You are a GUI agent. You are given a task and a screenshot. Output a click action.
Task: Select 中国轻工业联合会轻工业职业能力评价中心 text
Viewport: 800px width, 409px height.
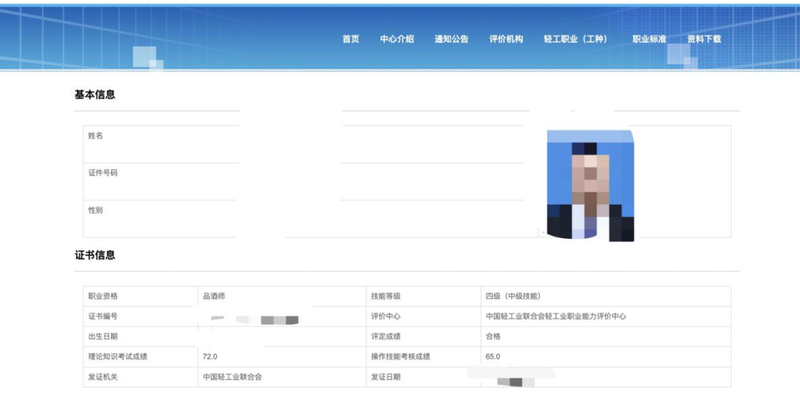556,316
